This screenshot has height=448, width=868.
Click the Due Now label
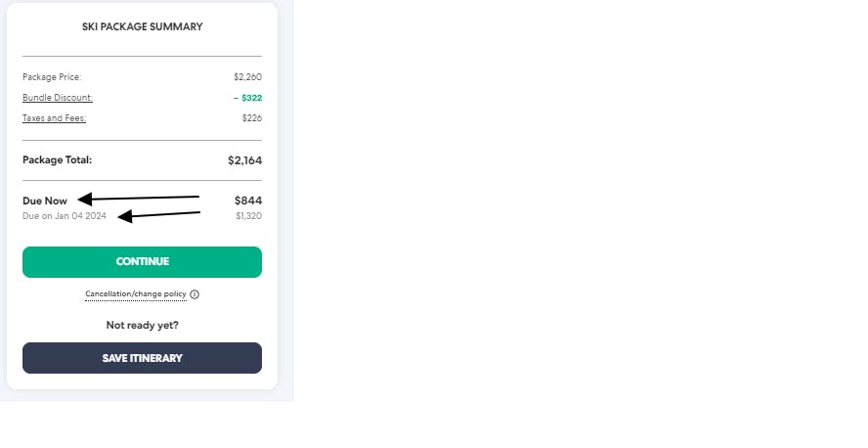click(45, 201)
